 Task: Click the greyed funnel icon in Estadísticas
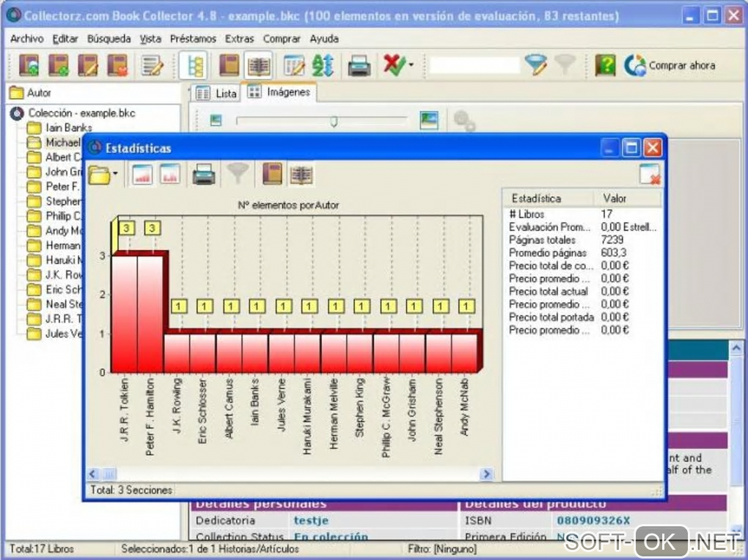[x=237, y=173]
